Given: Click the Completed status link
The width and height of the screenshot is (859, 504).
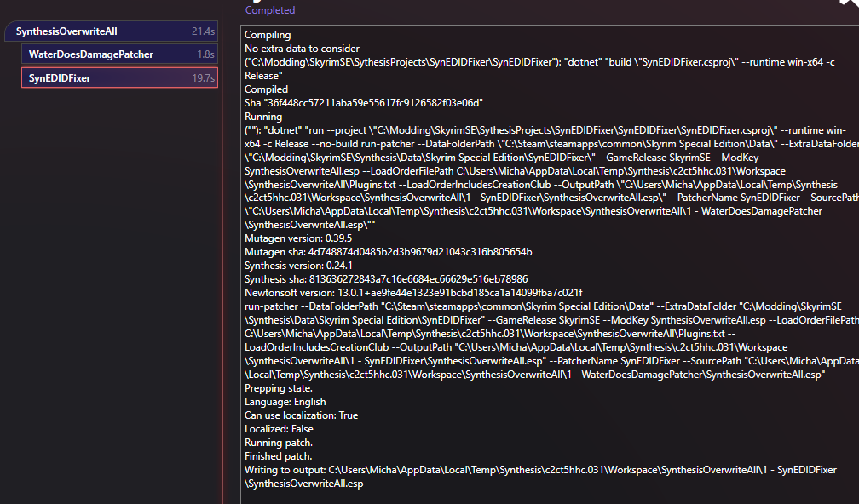Looking at the screenshot, I should point(270,9).
